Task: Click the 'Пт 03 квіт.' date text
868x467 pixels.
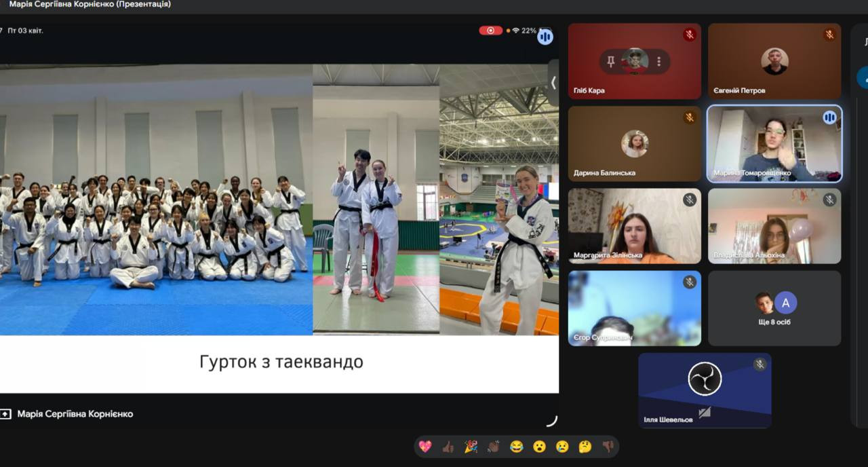Action: 26,31
